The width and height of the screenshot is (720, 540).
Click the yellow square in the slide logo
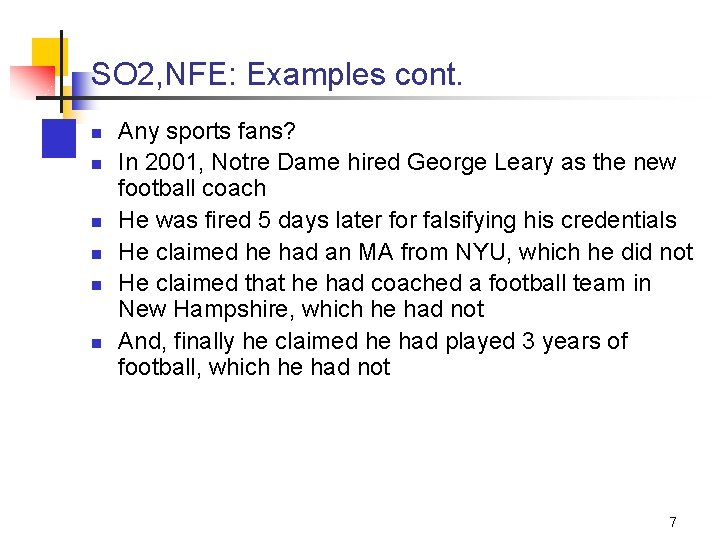(x=50, y=55)
